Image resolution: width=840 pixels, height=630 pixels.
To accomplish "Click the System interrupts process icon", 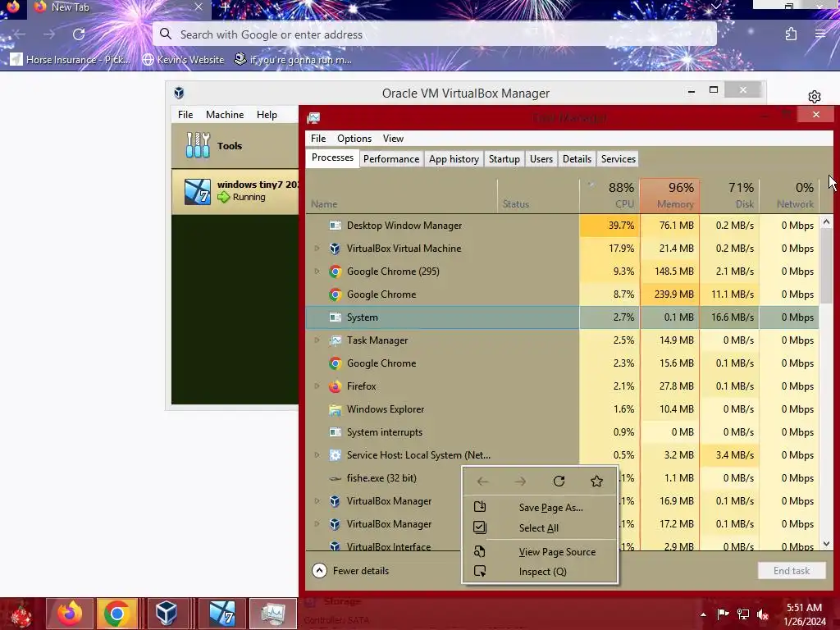I will [x=336, y=432].
